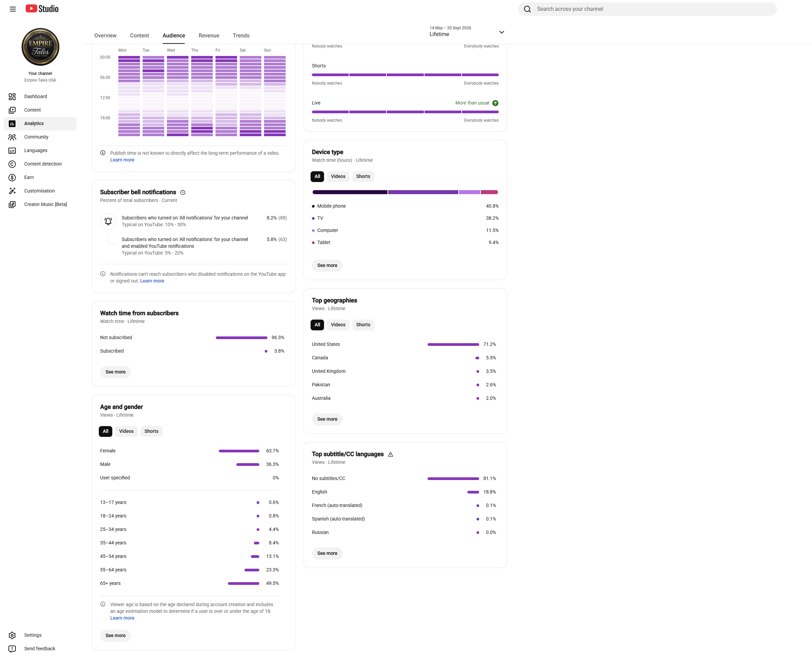812x657 pixels.
Task: Click info icon beside publish time note
Action: click(x=103, y=153)
